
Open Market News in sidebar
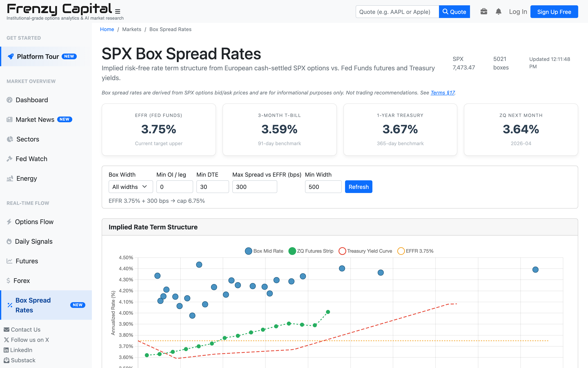pyautogui.click(x=46, y=120)
